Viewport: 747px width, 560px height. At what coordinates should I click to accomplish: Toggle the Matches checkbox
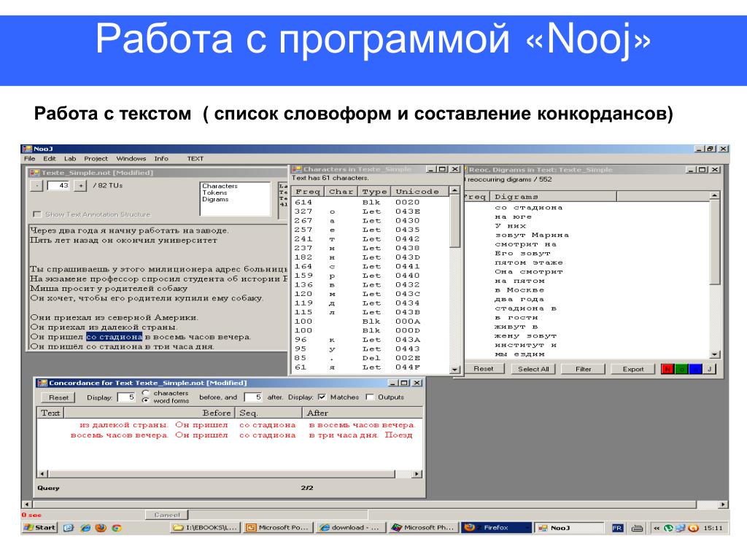(322, 397)
